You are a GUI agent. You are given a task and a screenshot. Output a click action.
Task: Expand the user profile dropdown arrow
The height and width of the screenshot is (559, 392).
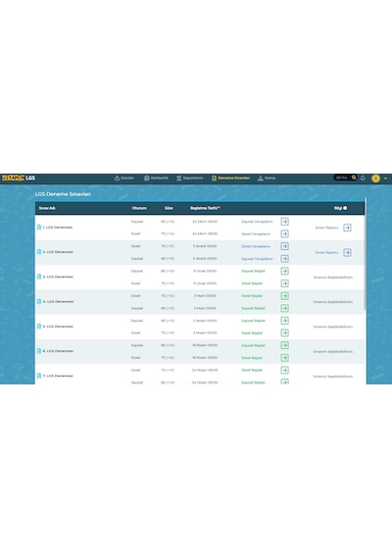click(385, 178)
